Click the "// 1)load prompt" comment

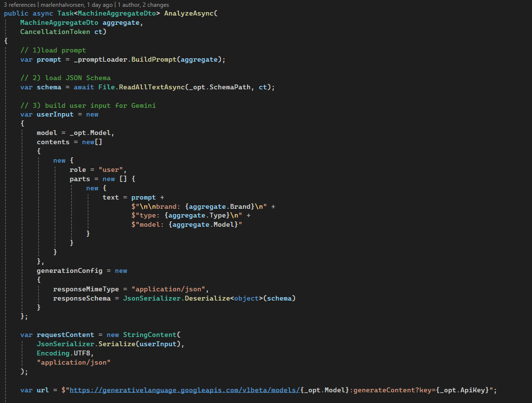tap(53, 50)
